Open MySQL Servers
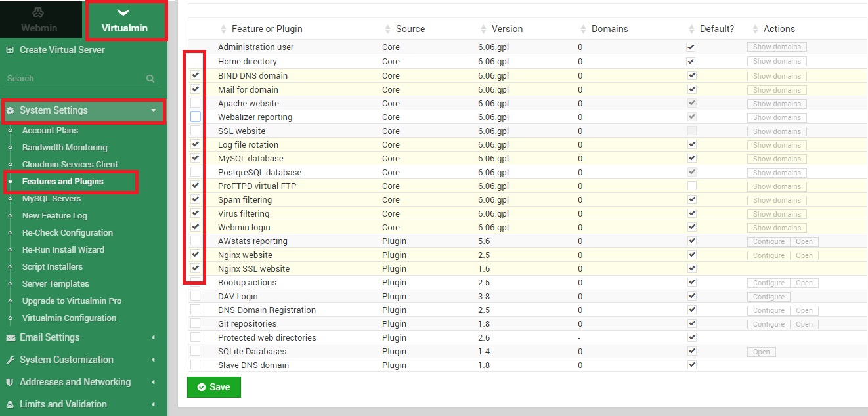Screen dimensions: 868x416 coord(51,198)
